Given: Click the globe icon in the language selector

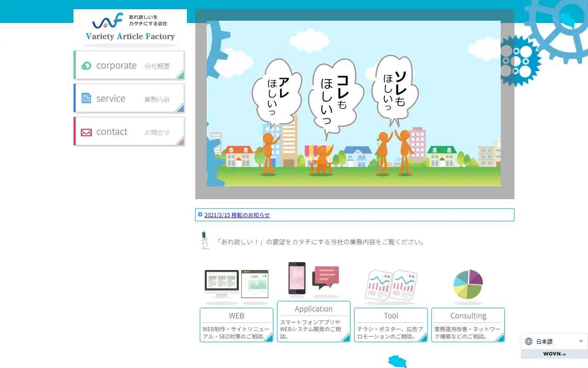Looking at the screenshot, I should pyautogui.click(x=529, y=341).
